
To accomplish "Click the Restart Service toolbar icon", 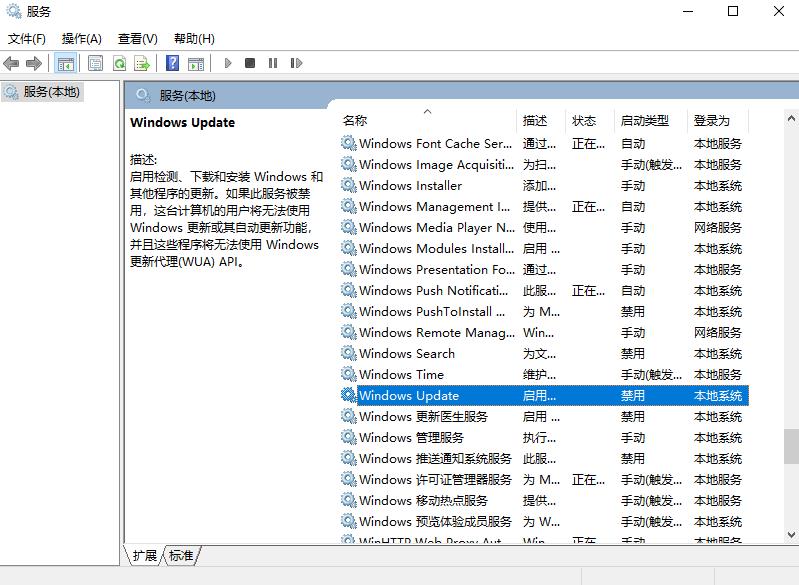I will (x=295, y=63).
